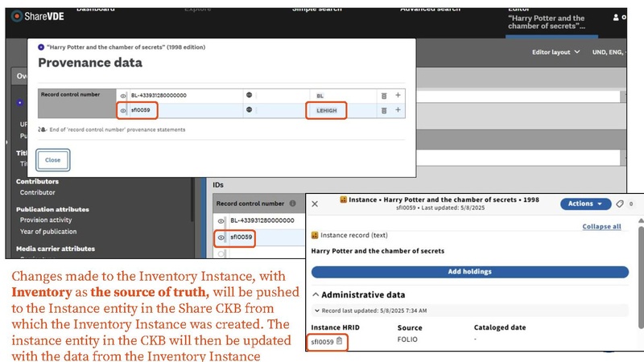The height and width of the screenshot is (362, 644).
Task: Open the Actions dropdown menu
Action: (x=585, y=204)
